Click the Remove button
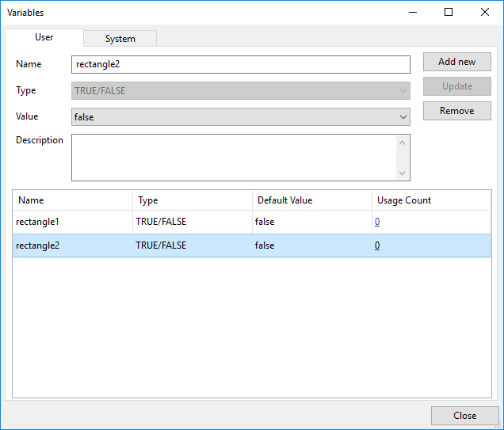 [x=456, y=111]
